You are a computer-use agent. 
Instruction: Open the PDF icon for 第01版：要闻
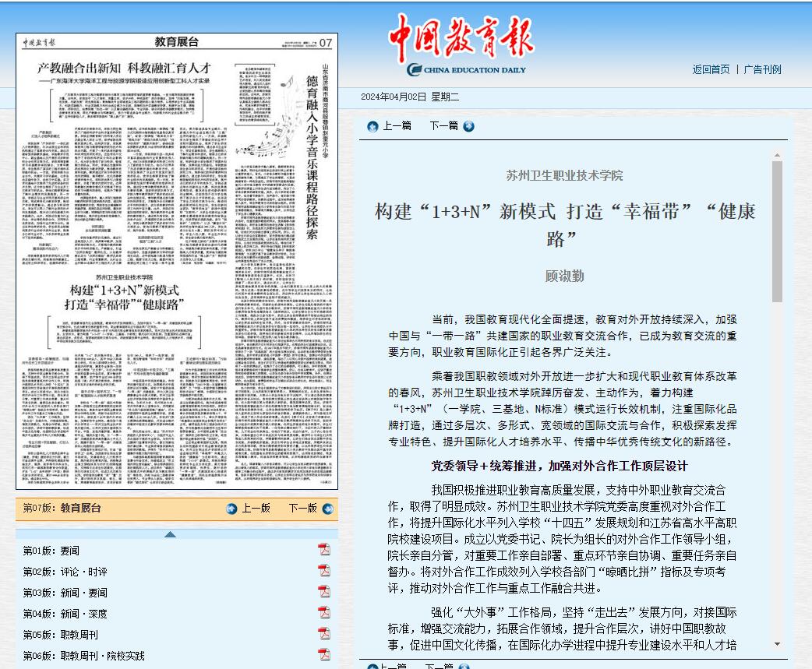pyautogui.click(x=324, y=549)
